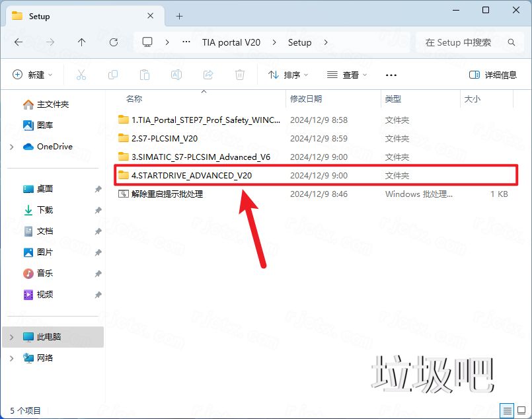
Task: Select the Cut icon in the toolbar
Action: click(x=81, y=74)
